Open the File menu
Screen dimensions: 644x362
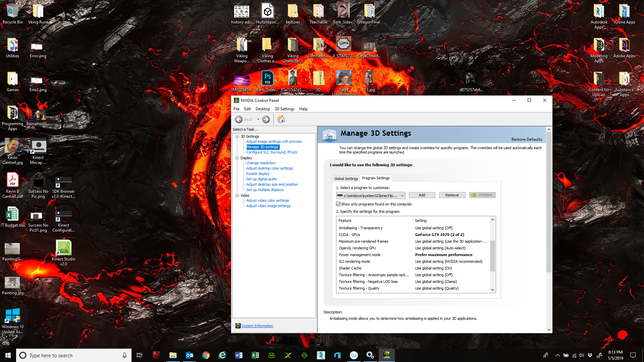pos(236,109)
